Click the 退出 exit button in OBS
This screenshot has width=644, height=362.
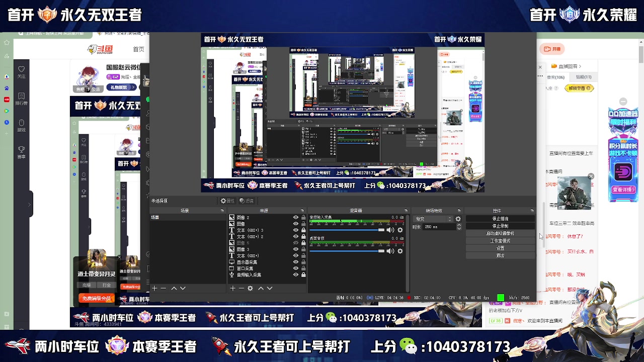coord(500,255)
